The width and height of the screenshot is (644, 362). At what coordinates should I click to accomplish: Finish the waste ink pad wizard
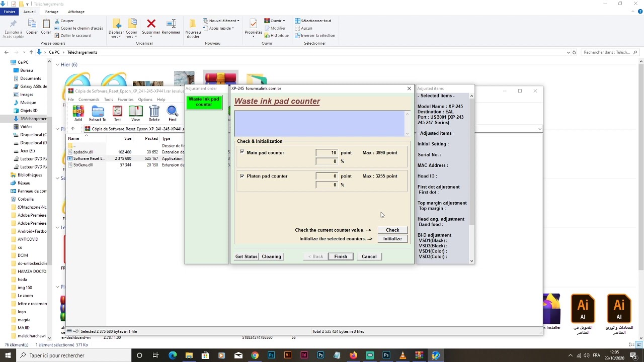pyautogui.click(x=341, y=256)
